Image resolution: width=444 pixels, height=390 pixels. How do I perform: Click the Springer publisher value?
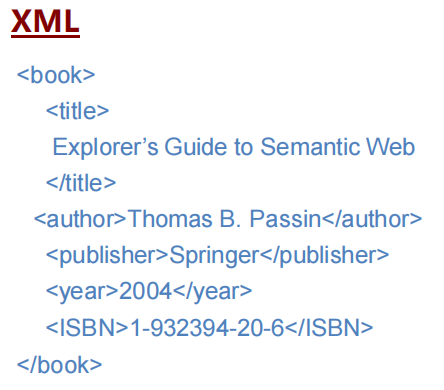click(x=214, y=255)
